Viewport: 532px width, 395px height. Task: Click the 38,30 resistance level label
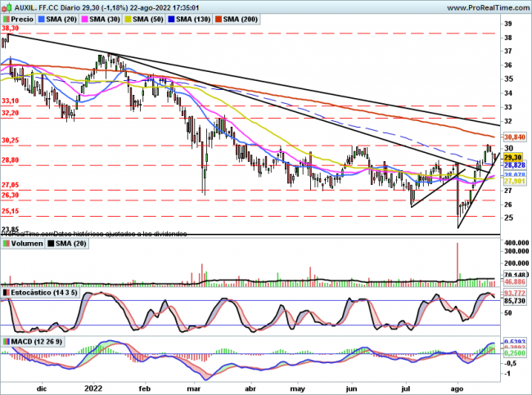(x=10, y=28)
